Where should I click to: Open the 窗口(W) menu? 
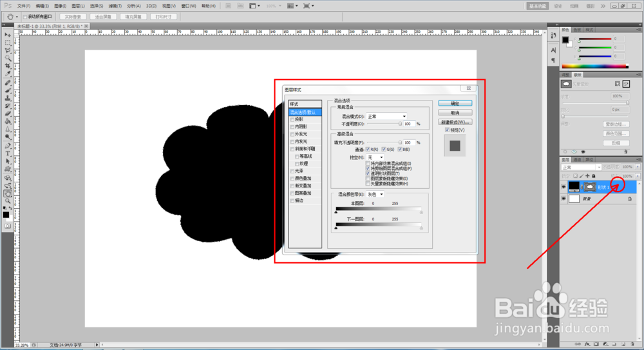tap(189, 6)
